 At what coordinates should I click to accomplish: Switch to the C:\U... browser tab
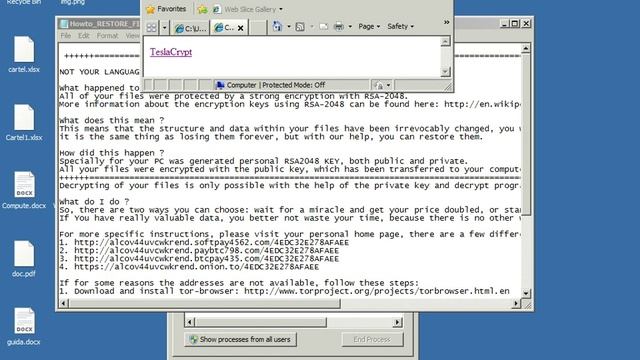pos(190,28)
